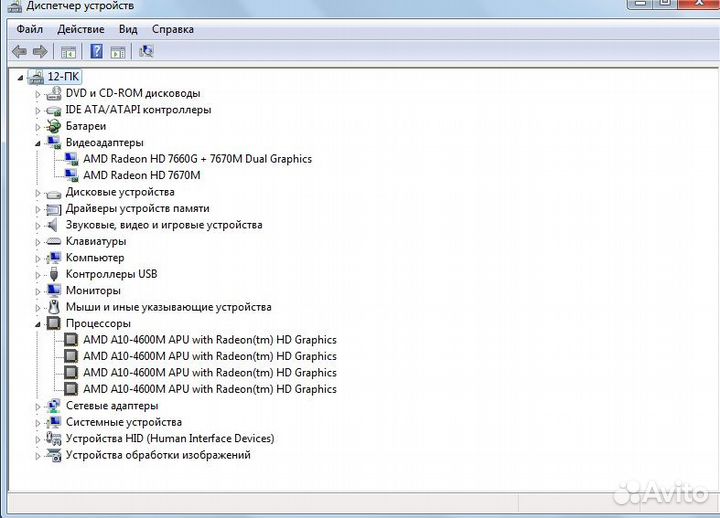Collapse the Процессоры node
The height and width of the screenshot is (518, 720).
38,325
